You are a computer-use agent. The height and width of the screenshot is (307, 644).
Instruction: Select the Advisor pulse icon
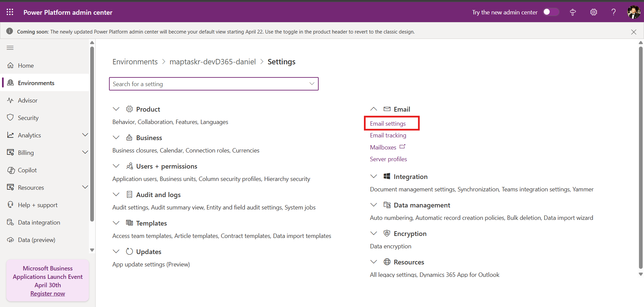point(10,100)
